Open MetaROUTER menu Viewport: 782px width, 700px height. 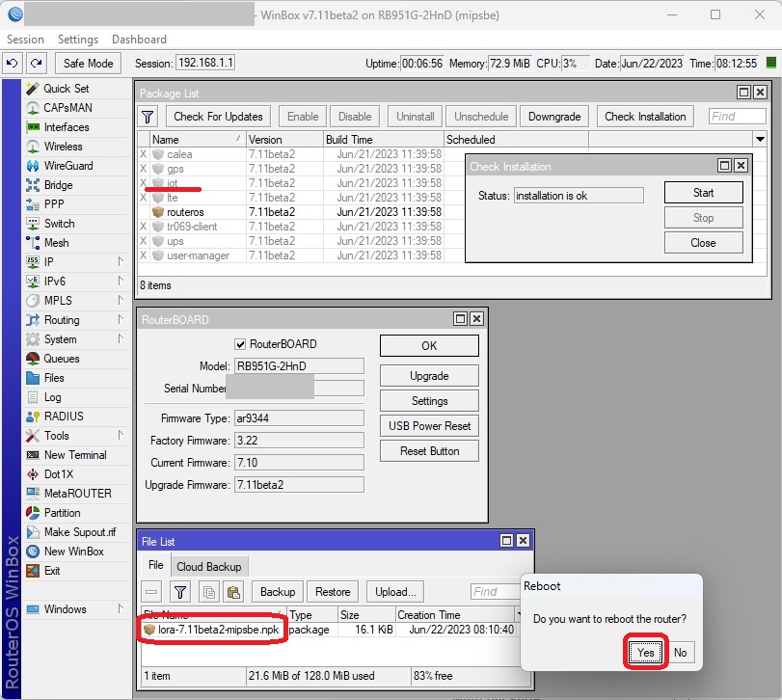(78, 494)
